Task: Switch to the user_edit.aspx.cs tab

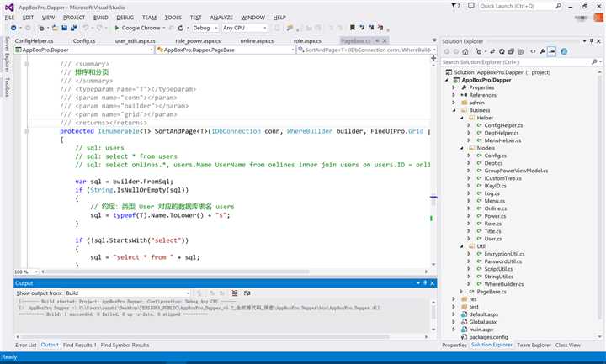Action: click(135, 40)
